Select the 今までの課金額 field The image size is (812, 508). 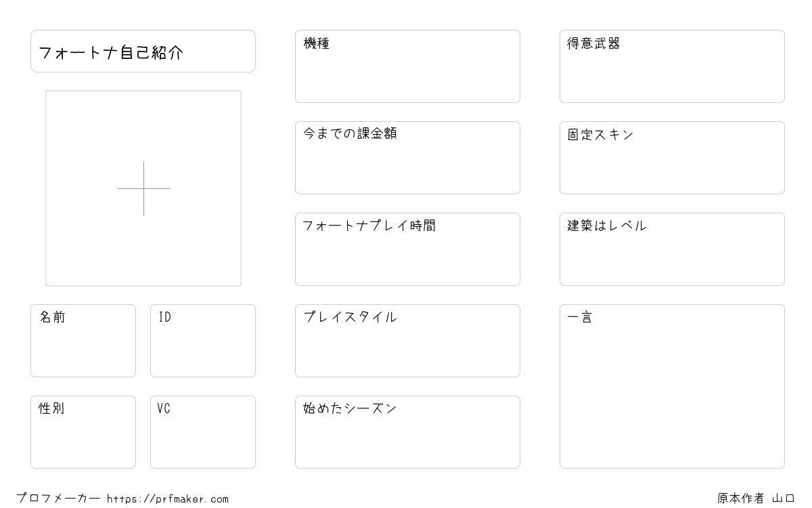[407, 158]
